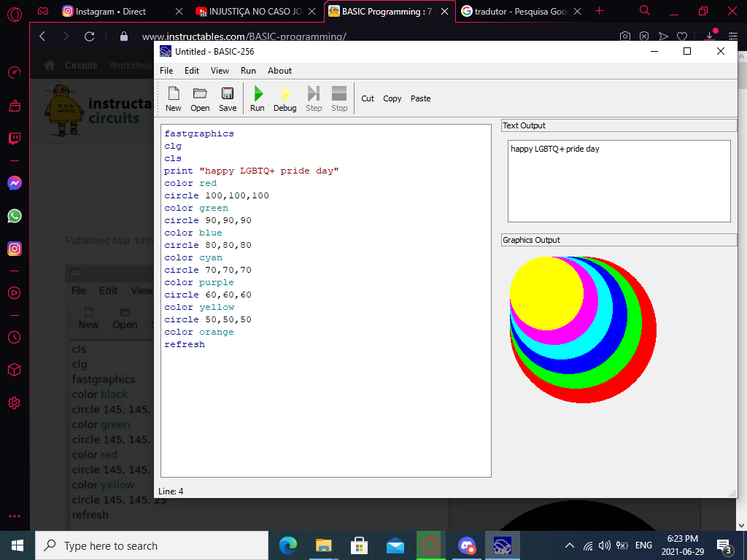Select the Debug icon
This screenshot has height=560, width=747.
tap(285, 98)
